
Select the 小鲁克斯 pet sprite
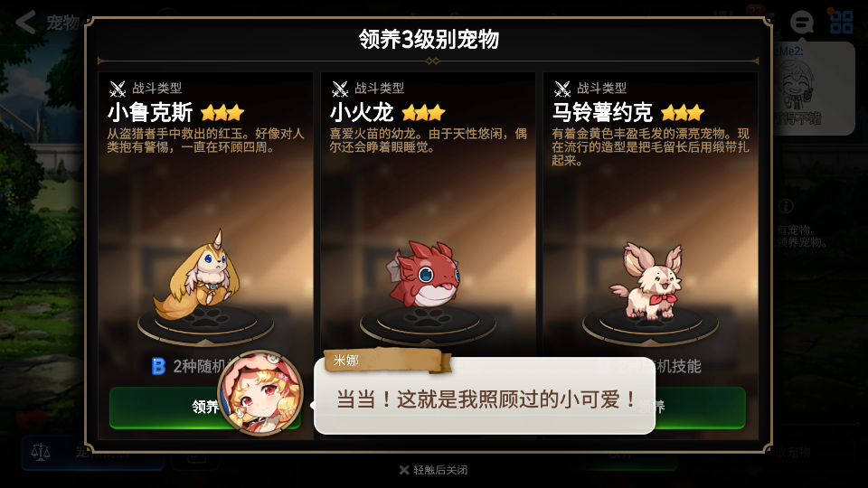(x=201, y=276)
